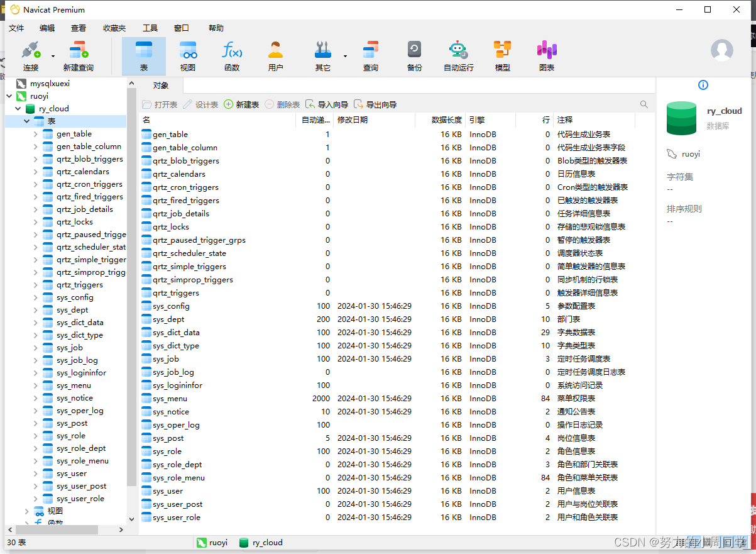Open the 新建查询 new query tool

tap(79, 56)
